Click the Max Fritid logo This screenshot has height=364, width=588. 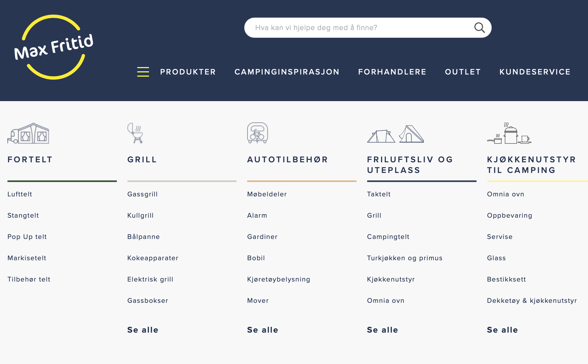tap(53, 47)
